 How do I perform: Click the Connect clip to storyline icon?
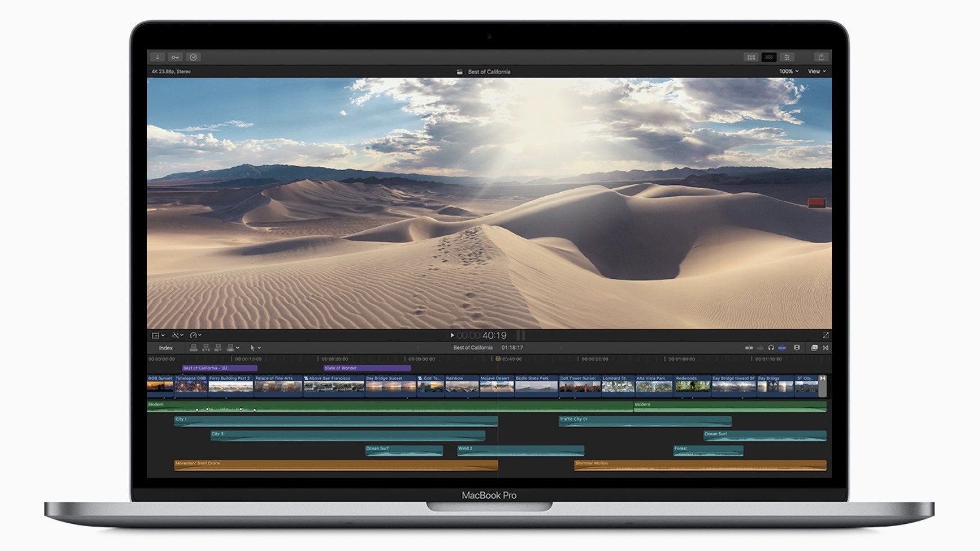(x=193, y=348)
